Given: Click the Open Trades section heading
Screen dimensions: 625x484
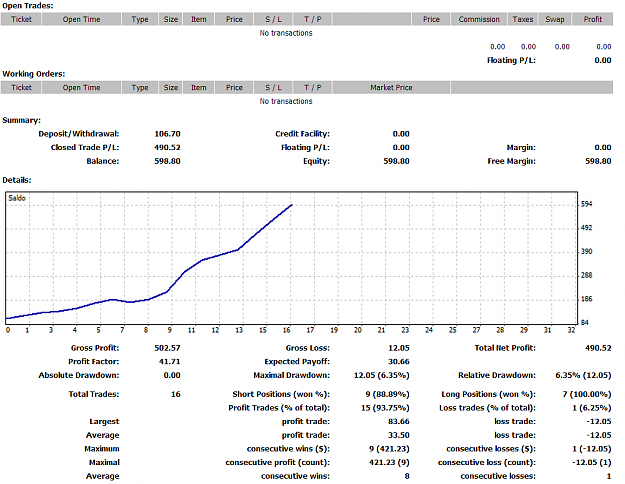Looking at the screenshot, I should click(28, 6).
